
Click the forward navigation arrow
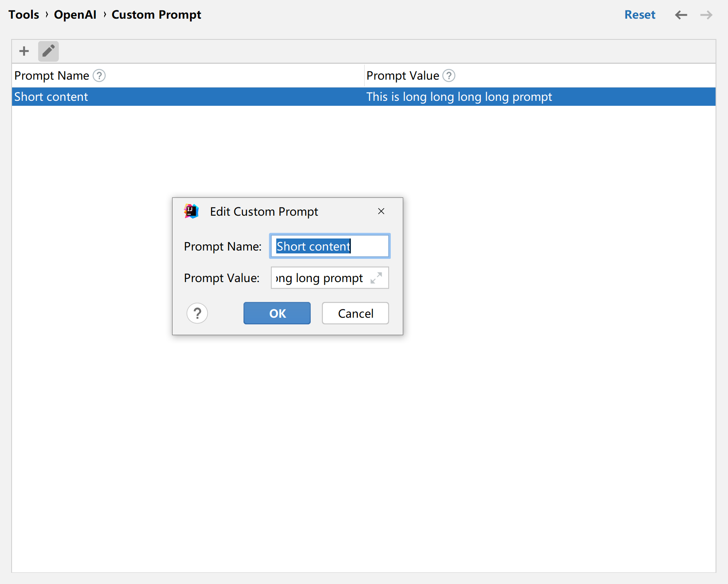point(706,15)
